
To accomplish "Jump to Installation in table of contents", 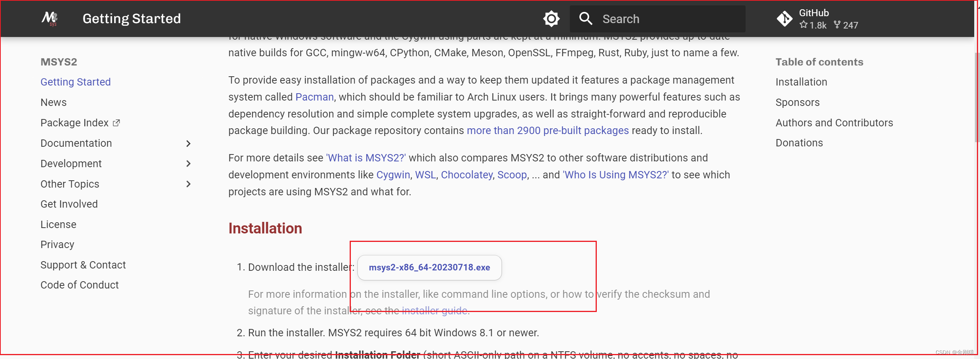I will point(801,82).
